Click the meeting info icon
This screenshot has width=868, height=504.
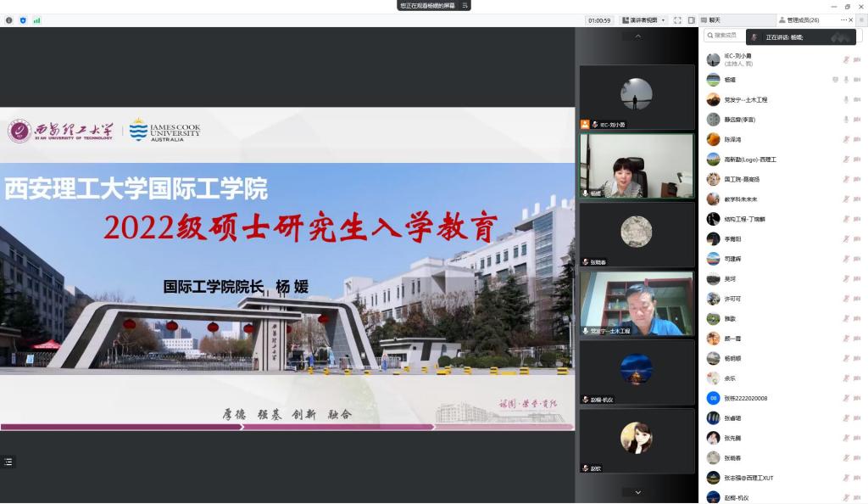9,20
